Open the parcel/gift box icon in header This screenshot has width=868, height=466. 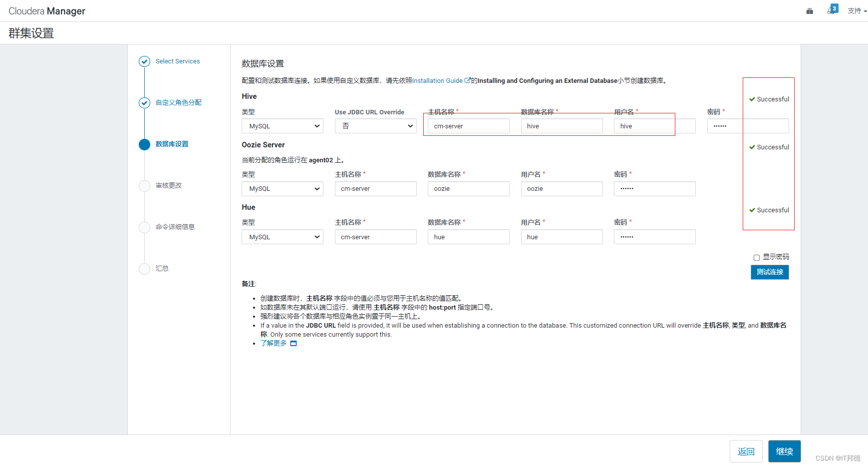(x=810, y=11)
